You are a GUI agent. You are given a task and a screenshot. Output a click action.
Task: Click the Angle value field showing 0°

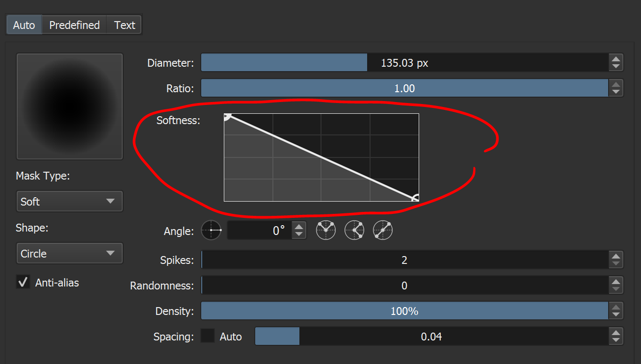[259, 230]
